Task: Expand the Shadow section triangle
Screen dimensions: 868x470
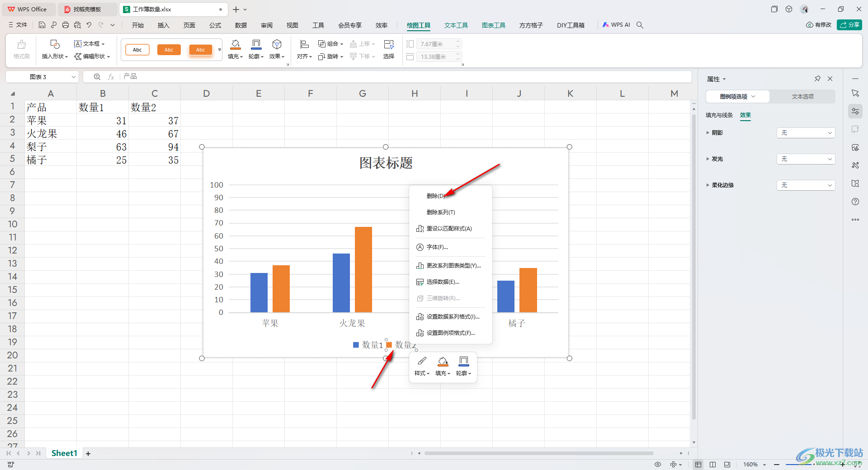Action: [708, 133]
